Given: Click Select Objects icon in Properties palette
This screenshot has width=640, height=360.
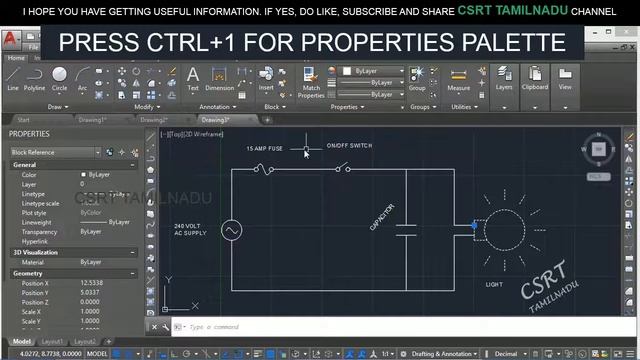Looking at the screenshot, I should pyautogui.click(x=122, y=152).
